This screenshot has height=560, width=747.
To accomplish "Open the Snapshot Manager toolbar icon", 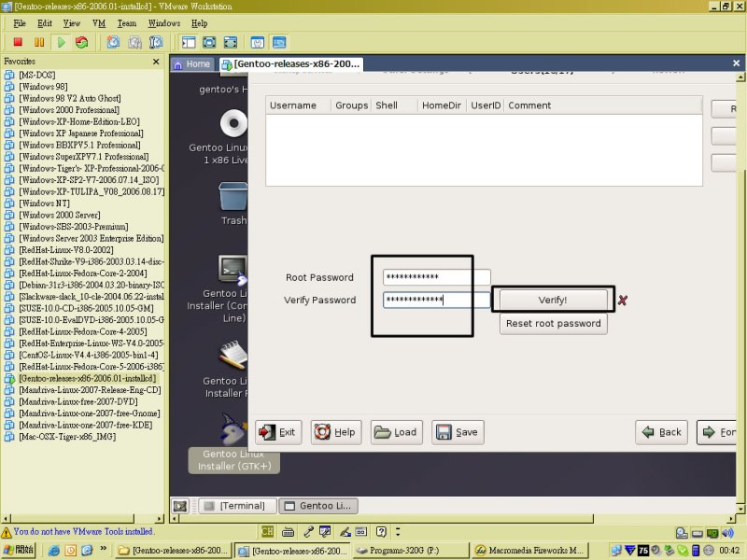I will point(156,42).
